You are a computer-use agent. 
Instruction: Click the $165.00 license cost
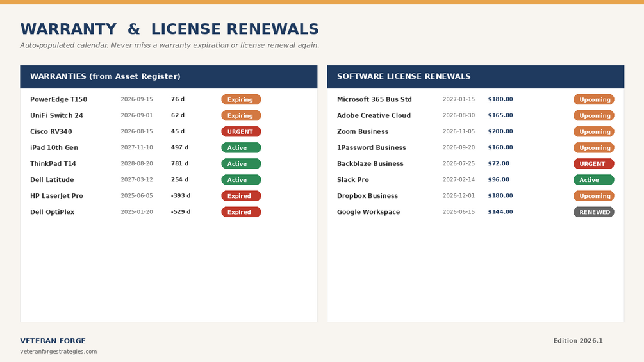coord(500,115)
